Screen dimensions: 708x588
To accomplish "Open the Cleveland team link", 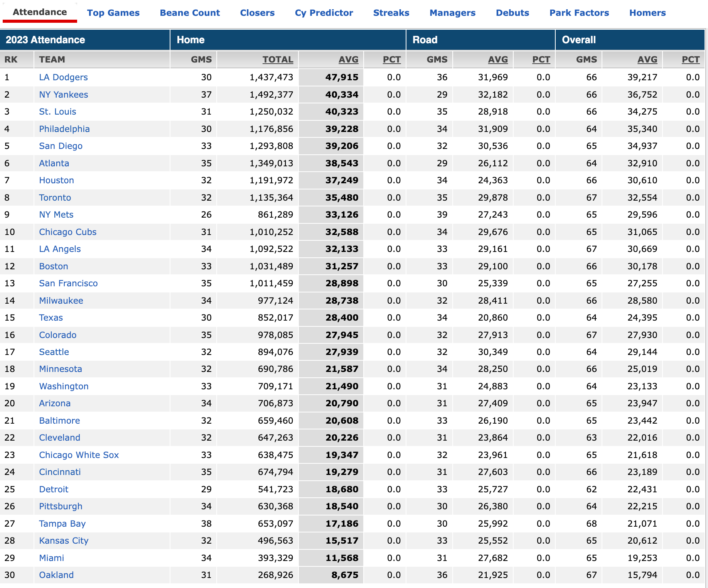I will pos(59,438).
